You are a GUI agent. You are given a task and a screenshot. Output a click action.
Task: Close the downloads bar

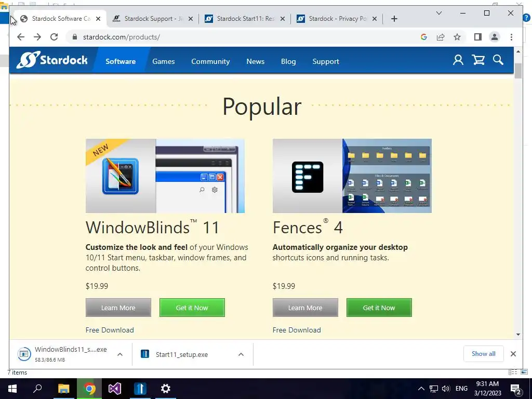pyautogui.click(x=513, y=354)
